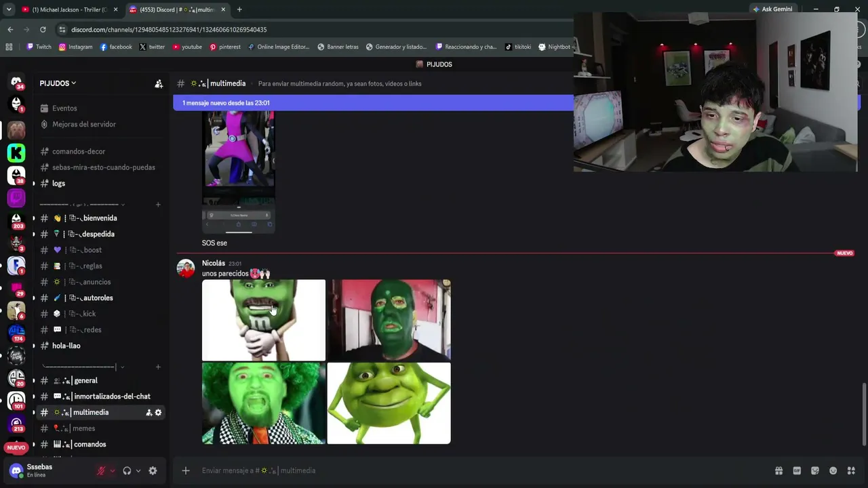
Task: Open tikitoki bookmark
Action: tap(518, 47)
